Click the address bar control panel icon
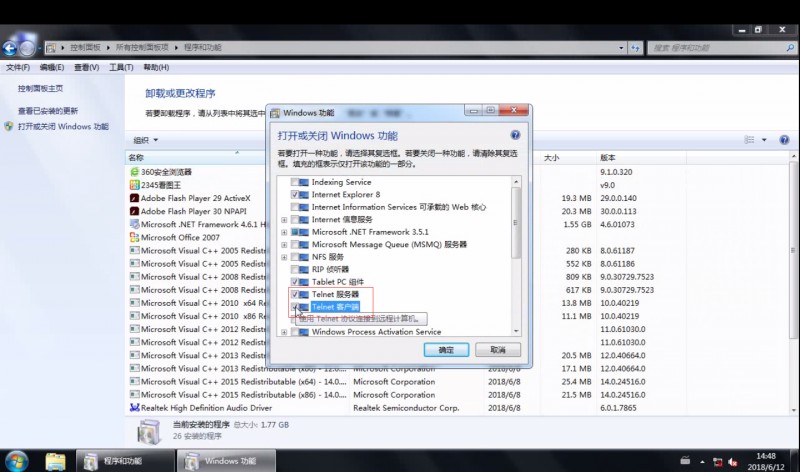 tap(51, 47)
